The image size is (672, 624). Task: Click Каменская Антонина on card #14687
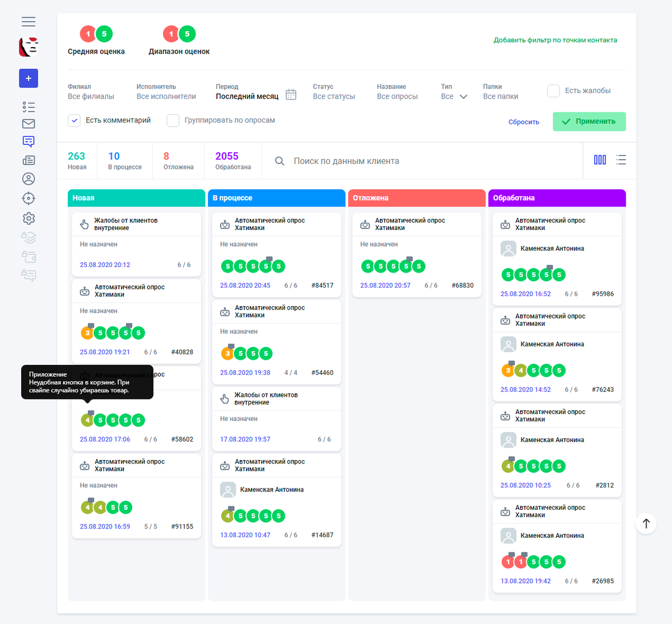pos(272,490)
